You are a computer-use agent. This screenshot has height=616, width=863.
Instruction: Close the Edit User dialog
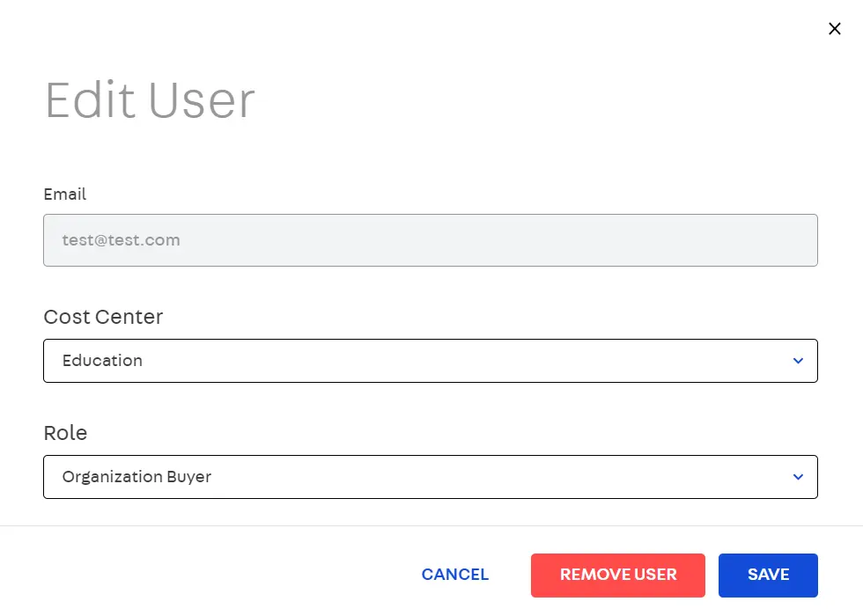pyautogui.click(x=835, y=29)
